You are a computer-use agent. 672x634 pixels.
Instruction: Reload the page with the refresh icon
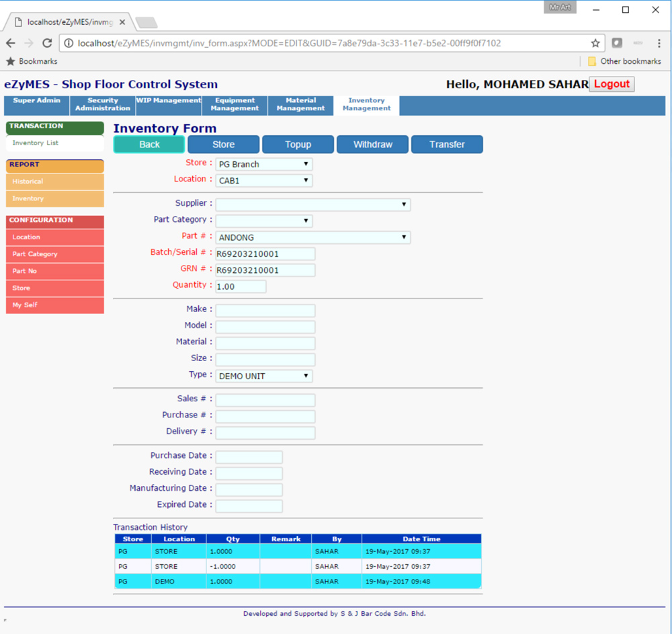pos(47,43)
